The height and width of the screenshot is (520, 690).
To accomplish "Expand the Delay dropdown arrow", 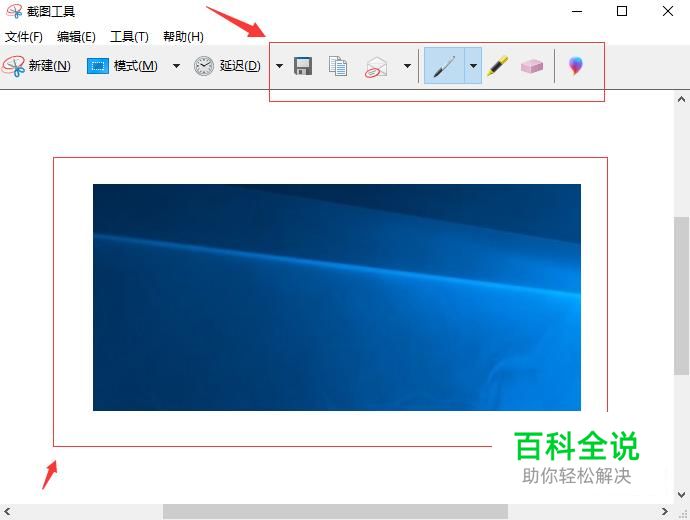I will coord(279,66).
